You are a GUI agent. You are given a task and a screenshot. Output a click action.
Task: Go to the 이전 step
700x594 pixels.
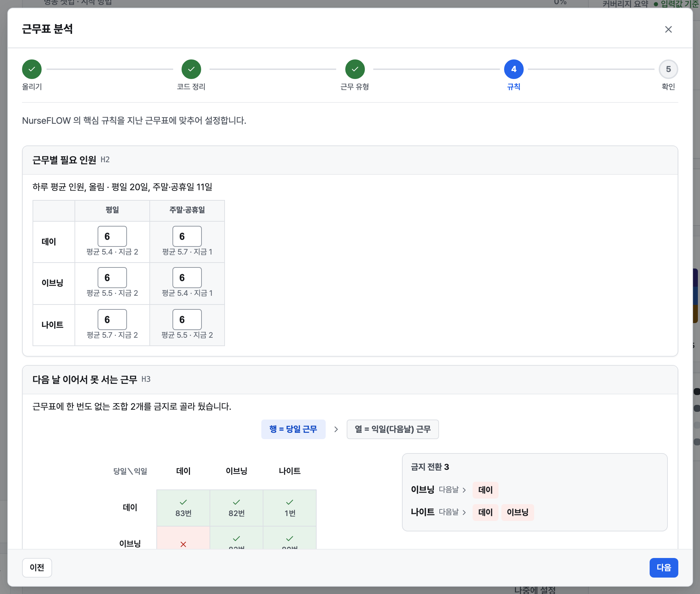37,567
